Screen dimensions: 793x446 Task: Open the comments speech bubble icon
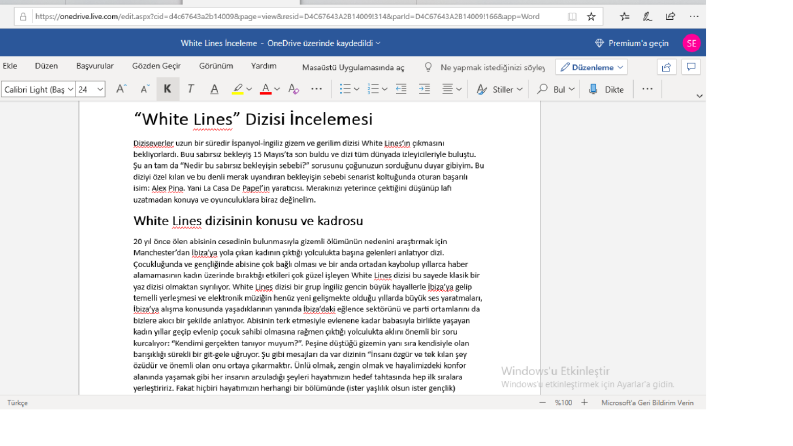(x=691, y=67)
